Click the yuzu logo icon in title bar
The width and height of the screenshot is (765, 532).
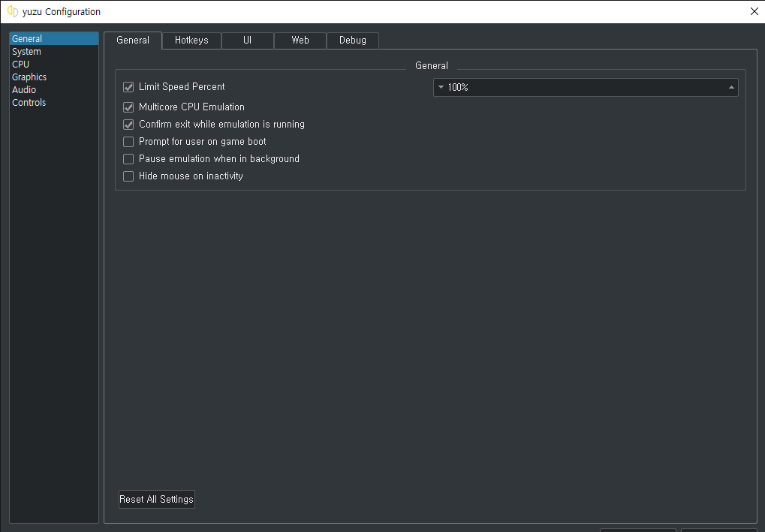pos(13,11)
